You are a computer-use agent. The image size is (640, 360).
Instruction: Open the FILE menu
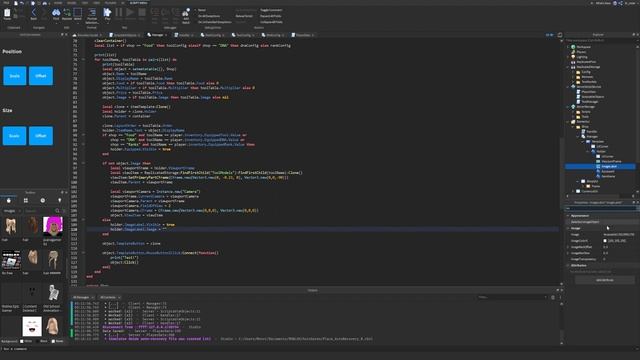tap(6, 2)
